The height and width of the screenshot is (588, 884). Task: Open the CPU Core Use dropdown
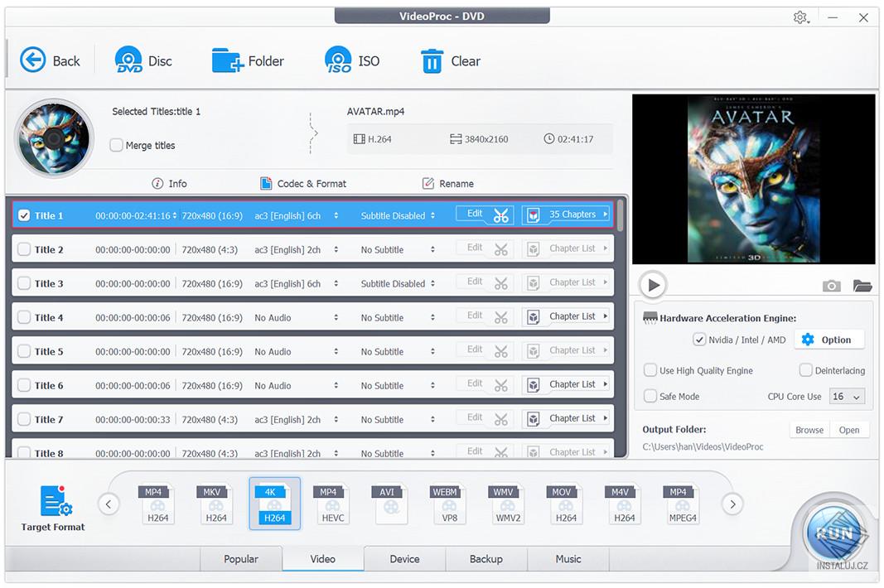point(846,397)
